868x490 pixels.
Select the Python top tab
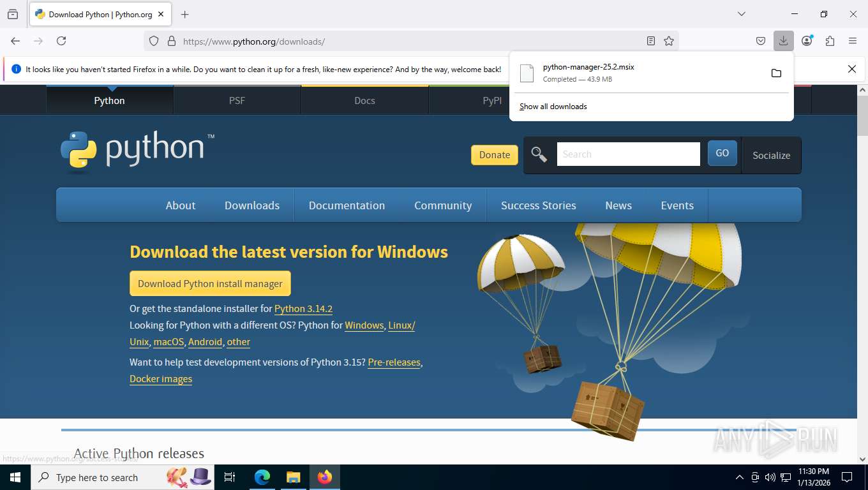(109, 100)
